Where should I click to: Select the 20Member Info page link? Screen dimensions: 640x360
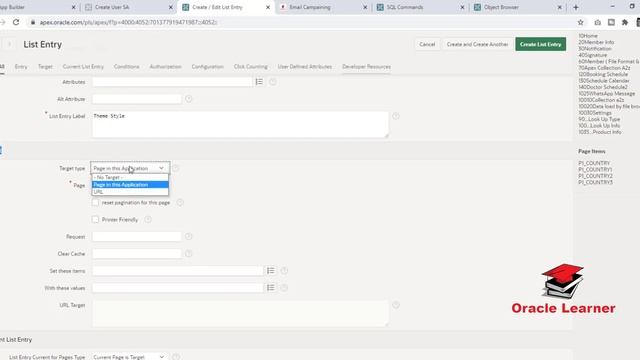point(596,42)
